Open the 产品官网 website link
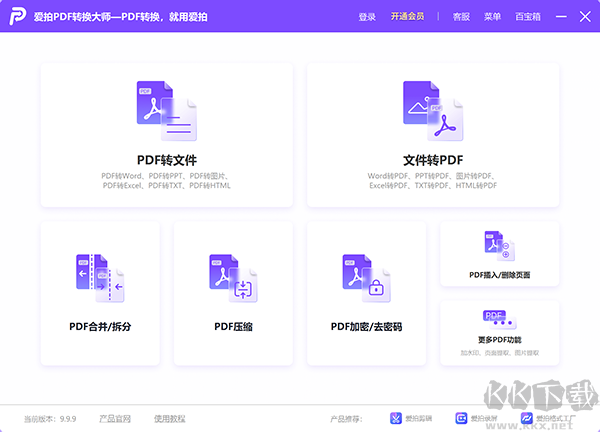The height and width of the screenshot is (432, 600). pyautogui.click(x=115, y=419)
